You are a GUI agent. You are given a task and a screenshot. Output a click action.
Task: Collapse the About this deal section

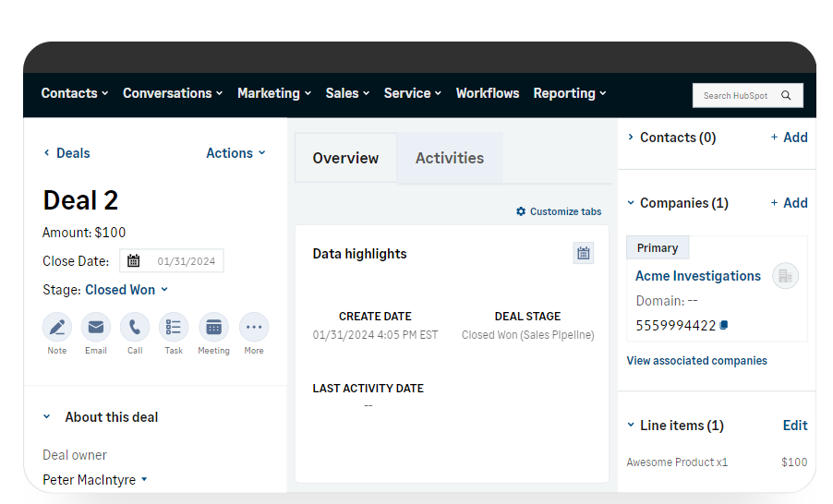coord(47,417)
